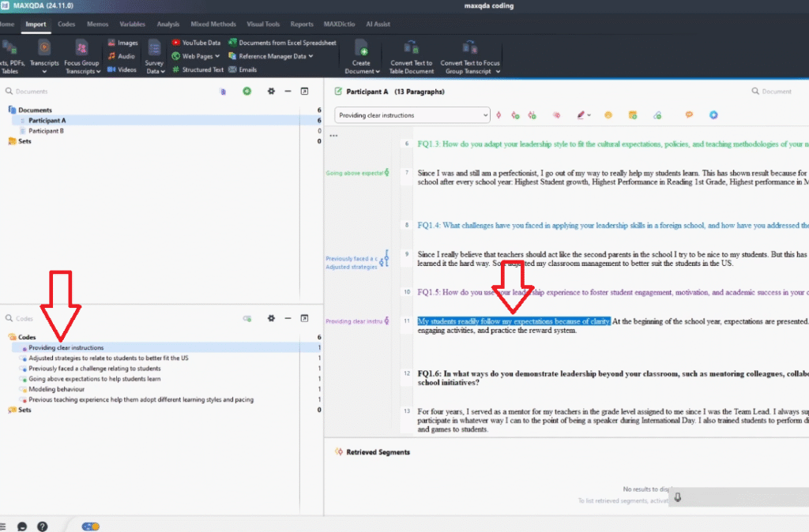
Task: Click the green activate documents icon
Action: tap(247, 92)
